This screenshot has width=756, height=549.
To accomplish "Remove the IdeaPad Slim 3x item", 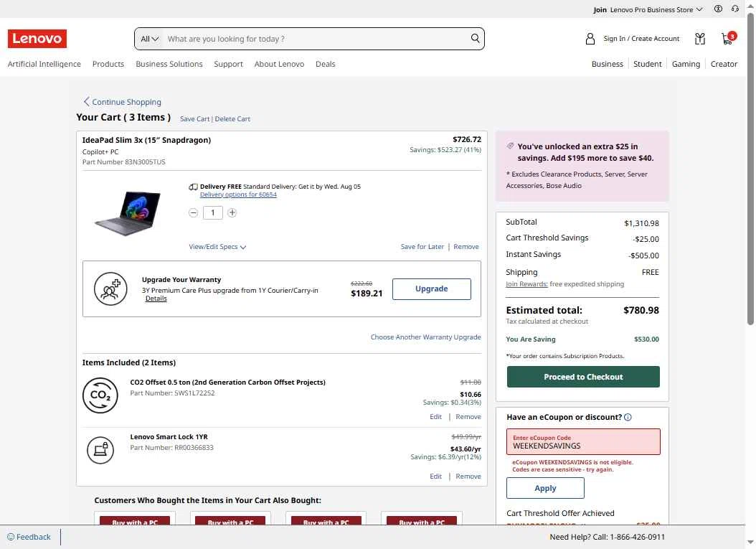I will coord(466,247).
